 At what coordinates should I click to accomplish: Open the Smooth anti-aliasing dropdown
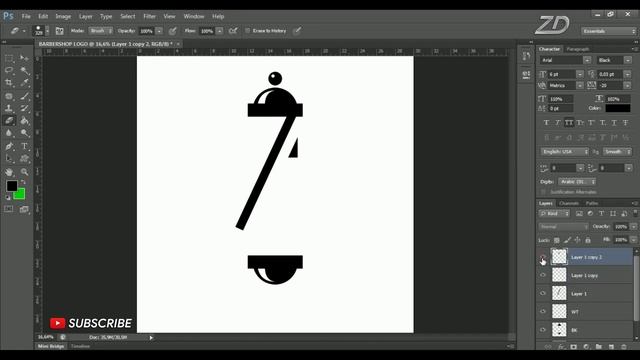(617, 151)
